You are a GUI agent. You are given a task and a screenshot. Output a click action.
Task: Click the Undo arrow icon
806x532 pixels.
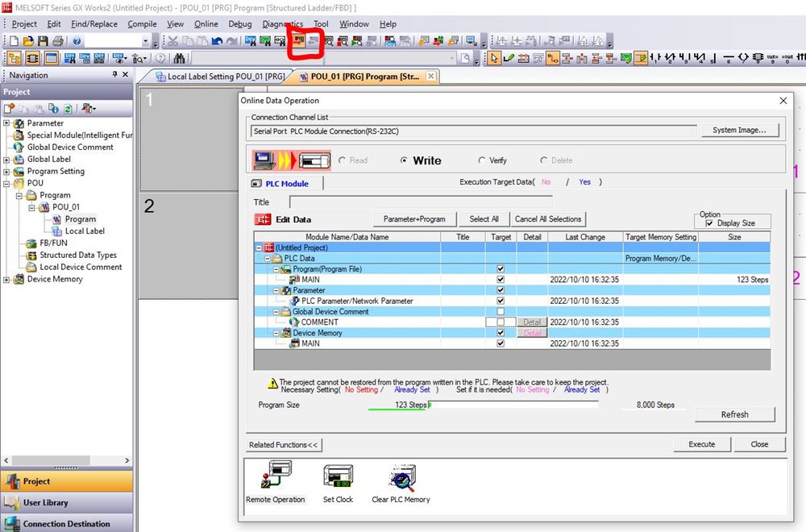tap(217, 41)
